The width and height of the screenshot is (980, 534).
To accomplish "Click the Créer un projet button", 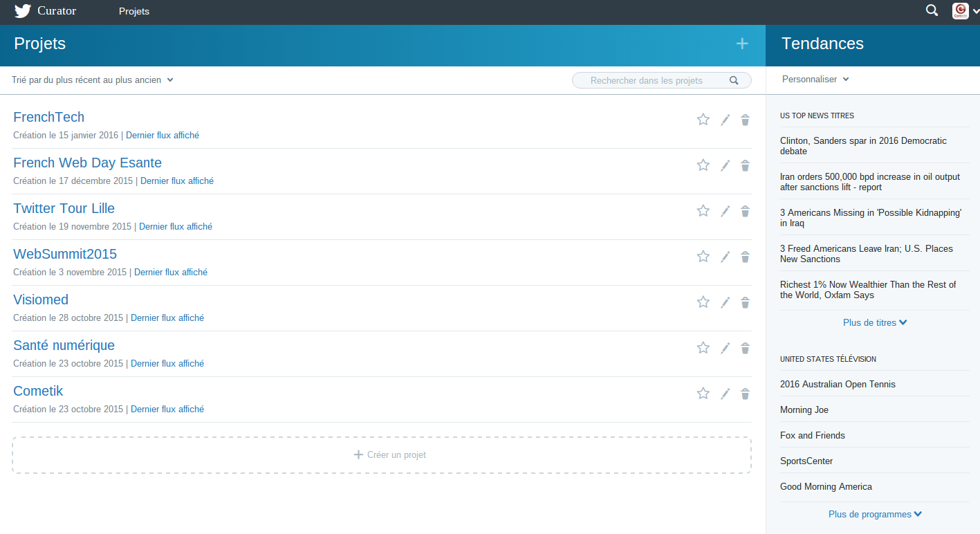I will 382,455.
